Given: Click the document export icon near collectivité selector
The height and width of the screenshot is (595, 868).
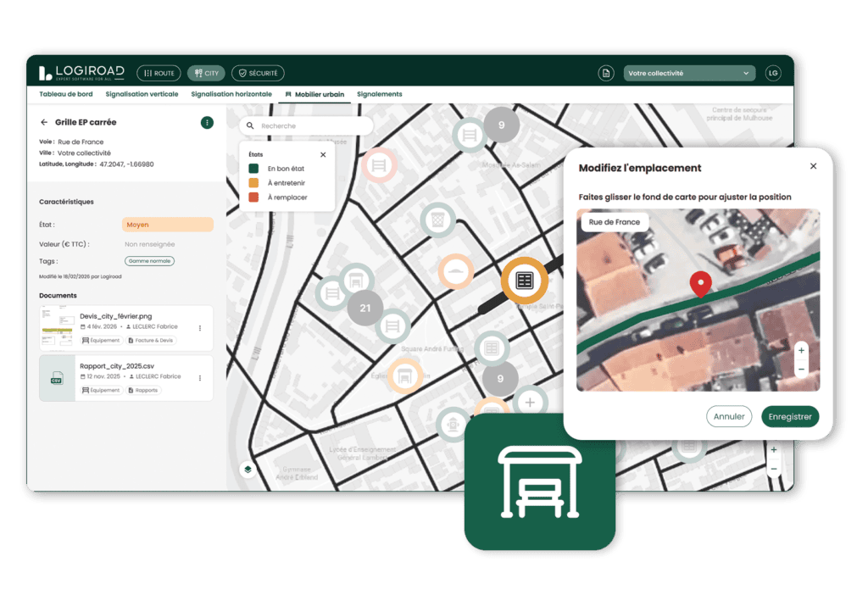Looking at the screenshot, I should click(x=605, y=73).
